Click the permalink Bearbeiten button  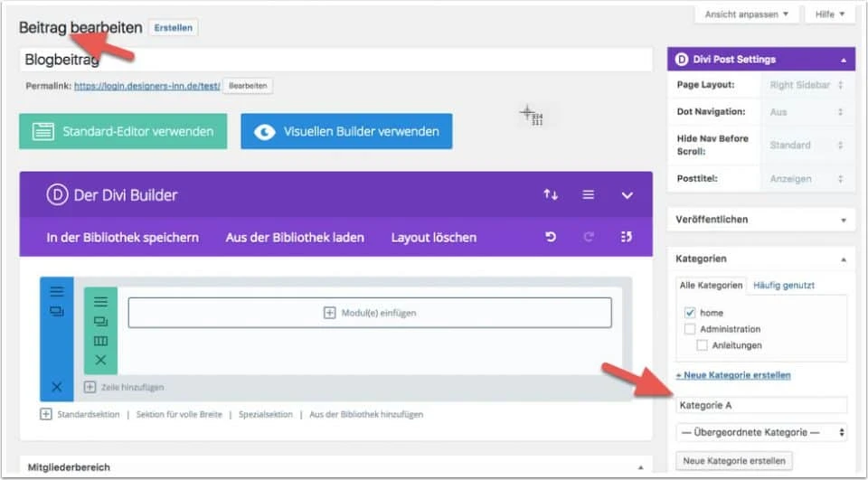[248, 86]
